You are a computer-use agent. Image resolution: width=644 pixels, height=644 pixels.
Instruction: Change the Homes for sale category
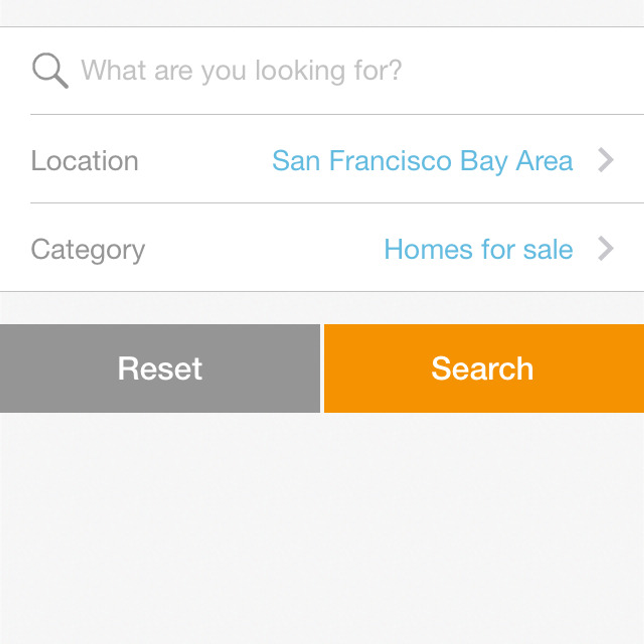click(479, 249)
